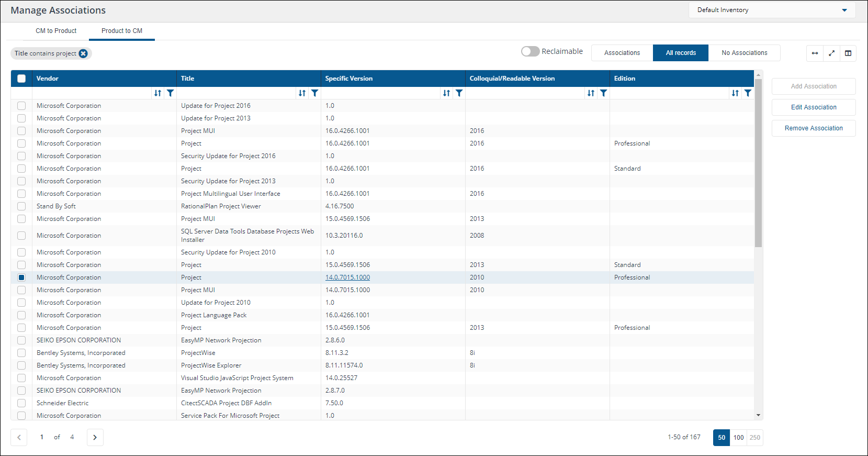The image size is (868, 456).
Task: Select the No Associations view
Action: tap(744, 53)
